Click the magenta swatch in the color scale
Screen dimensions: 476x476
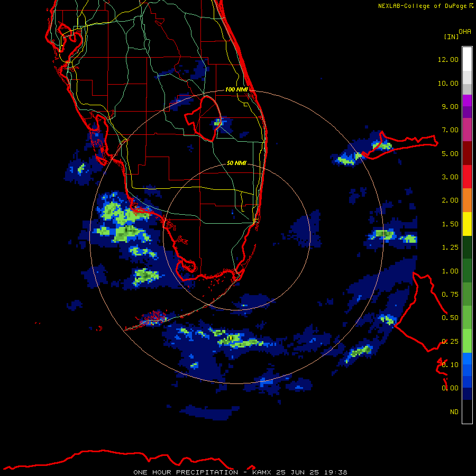click(x=467, y=130)
